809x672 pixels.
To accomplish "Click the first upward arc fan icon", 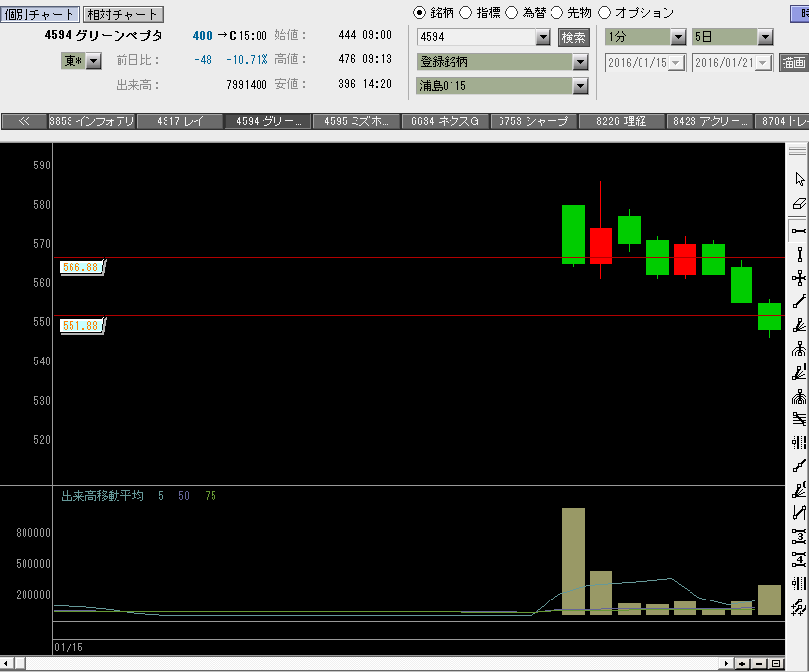I will point(799,349).
